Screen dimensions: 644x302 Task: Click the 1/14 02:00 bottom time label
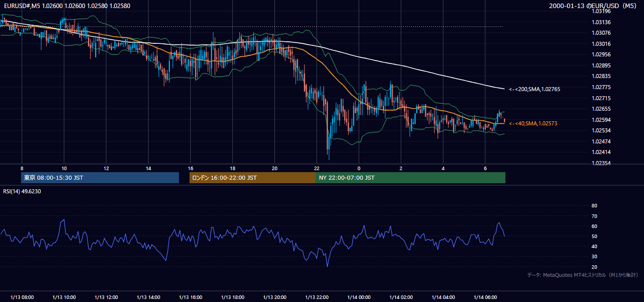(x=401, y=297)
